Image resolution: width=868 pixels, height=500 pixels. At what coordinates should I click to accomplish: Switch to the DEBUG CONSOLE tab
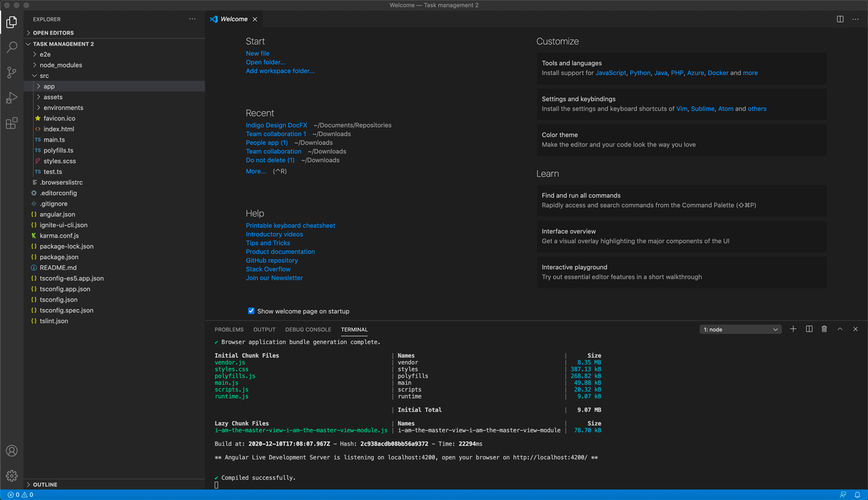[308, 329]
